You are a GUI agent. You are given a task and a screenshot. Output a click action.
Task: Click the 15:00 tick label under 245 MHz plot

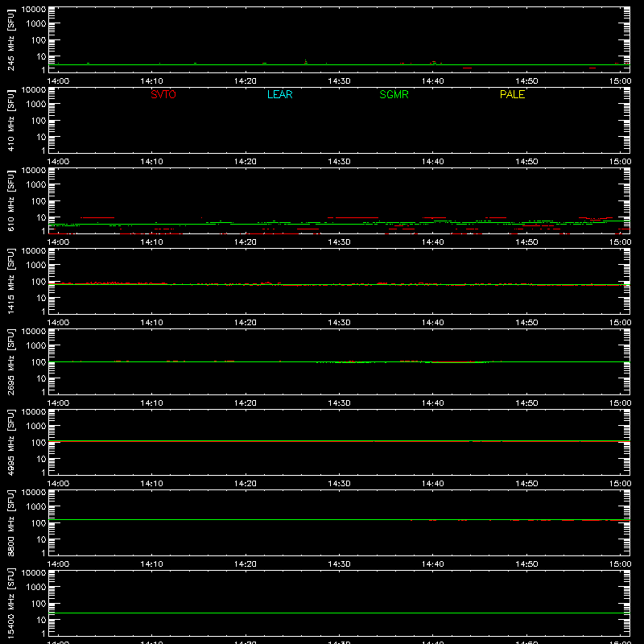620,81
